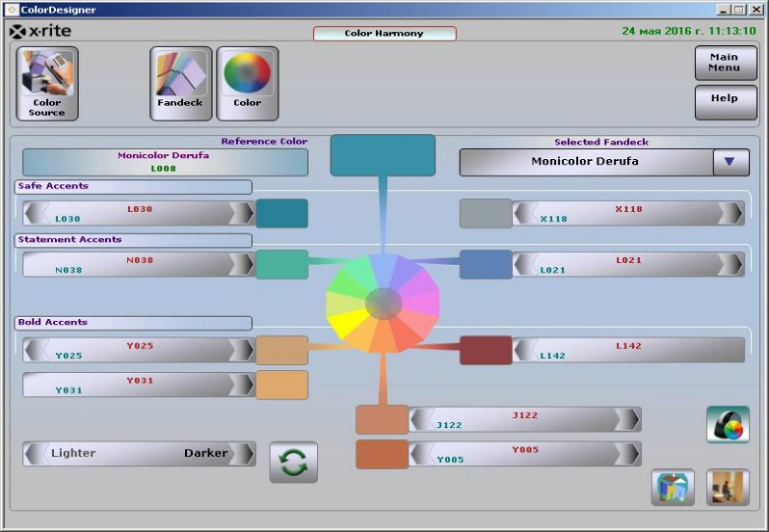Click the Color wheel icon button
Image resolution: width=769 pixels, height=532 pixels.
(x=248, y=84)
